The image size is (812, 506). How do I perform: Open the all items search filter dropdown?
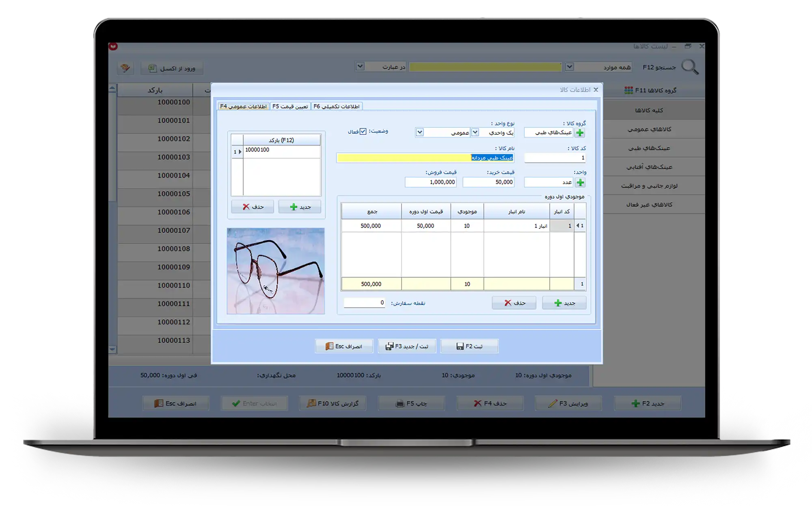pos(569,67)
